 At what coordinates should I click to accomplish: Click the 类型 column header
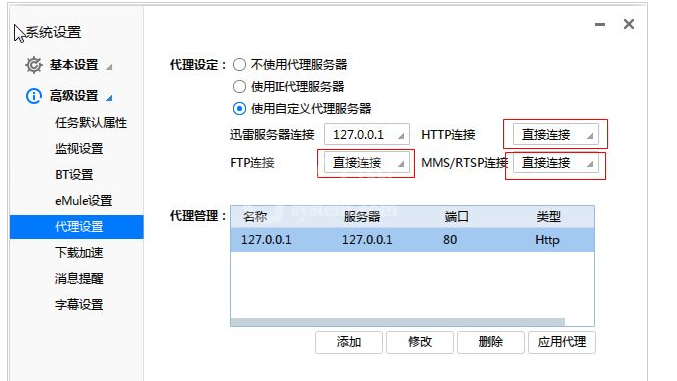coord(548,216)
